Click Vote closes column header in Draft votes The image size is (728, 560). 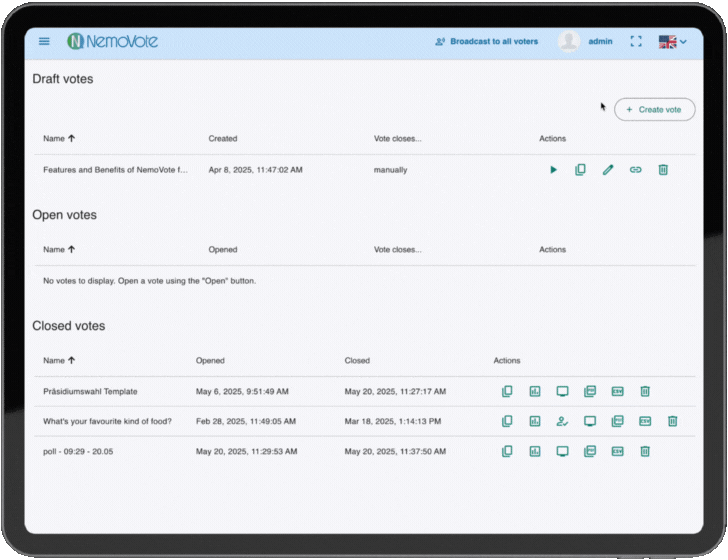pos(397,138)
